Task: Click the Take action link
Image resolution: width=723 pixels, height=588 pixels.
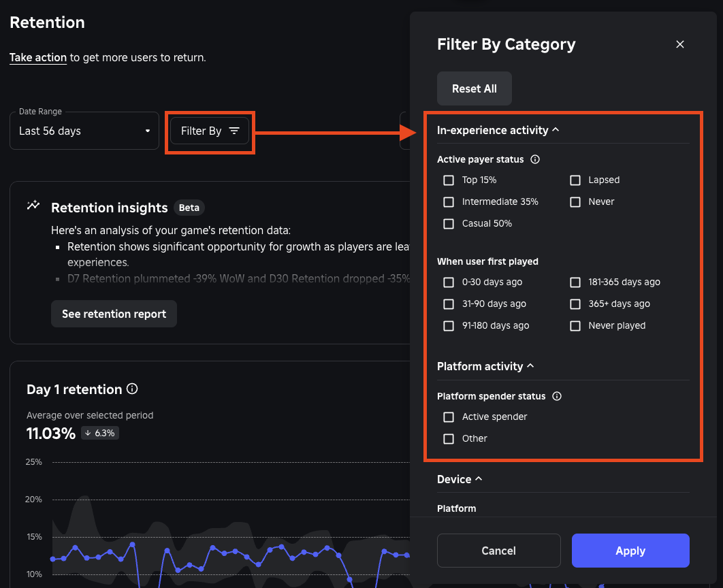Action: 38,58
